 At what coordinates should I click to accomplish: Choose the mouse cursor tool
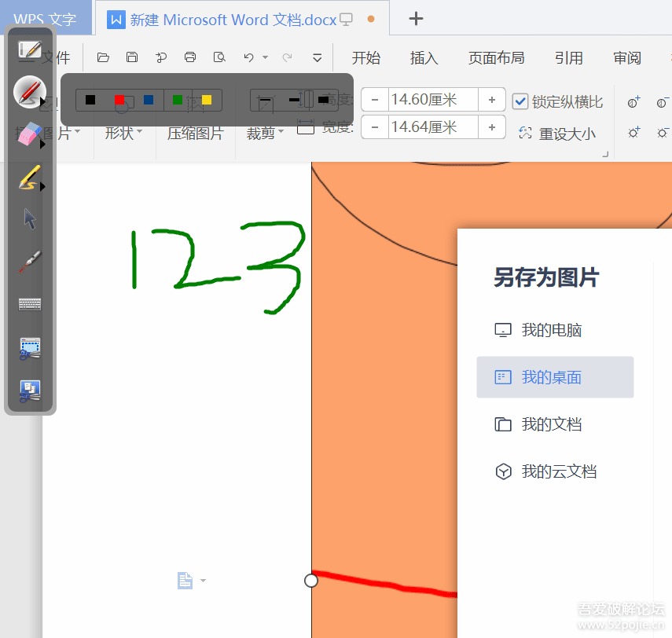click(29, 218)
